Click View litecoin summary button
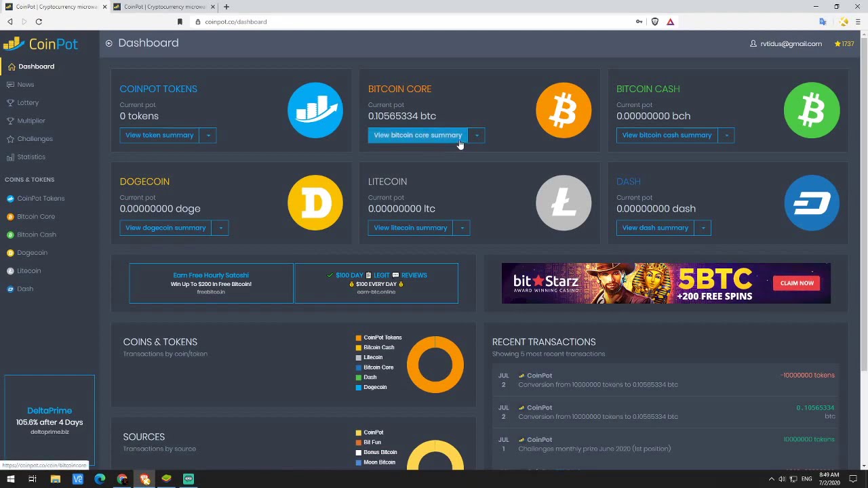Screen dimensions: 868x488 point(410,228)
